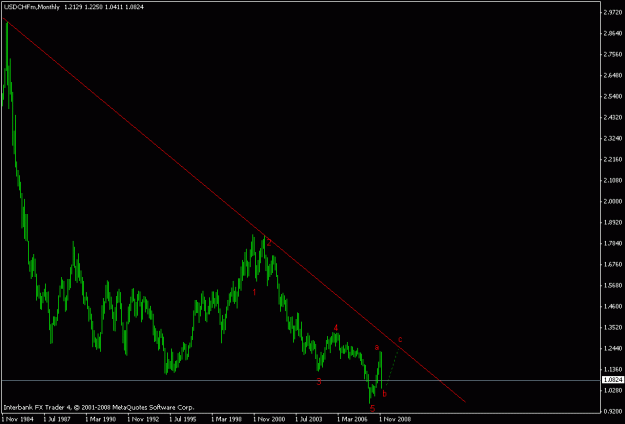
Task: Click the 1.6760 price axis label
Action: [611, 264]
